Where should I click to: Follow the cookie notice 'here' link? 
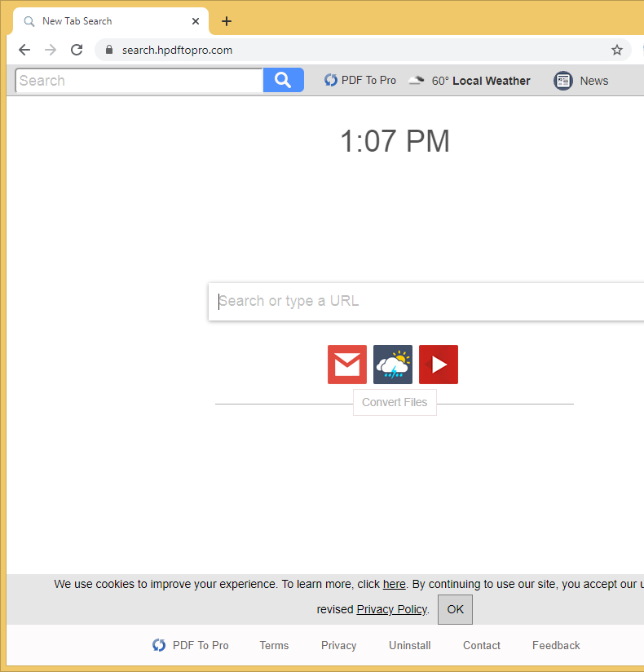coord(395,584)
